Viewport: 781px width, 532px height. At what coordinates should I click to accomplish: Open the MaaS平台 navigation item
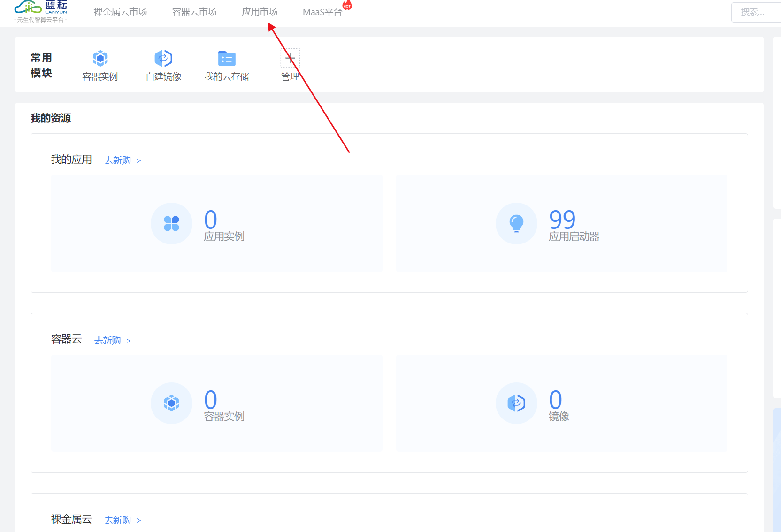(x=322, y=12)
